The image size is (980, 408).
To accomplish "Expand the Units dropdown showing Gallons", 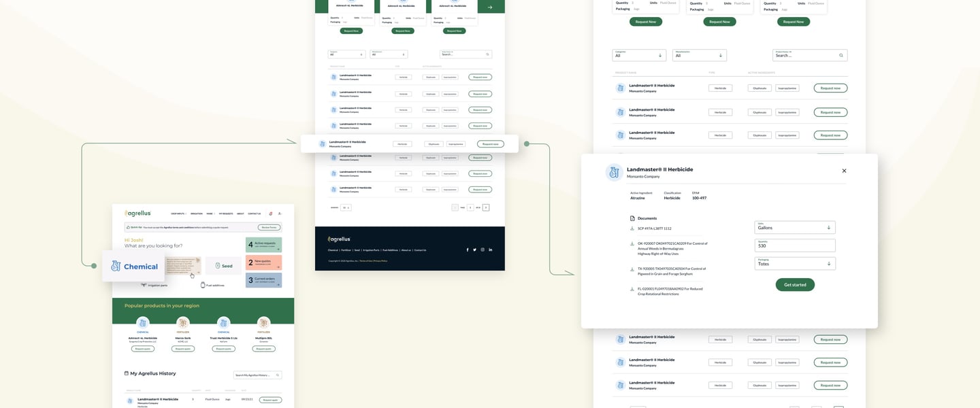I will 795,227.
